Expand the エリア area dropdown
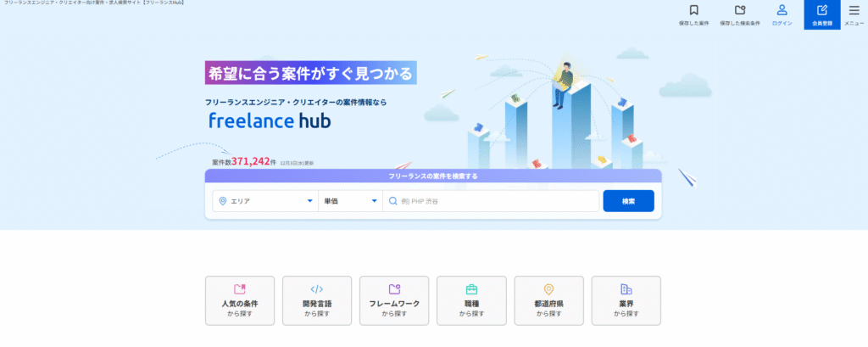The height and width of the screenshot is (347, 868). [265, 201]
